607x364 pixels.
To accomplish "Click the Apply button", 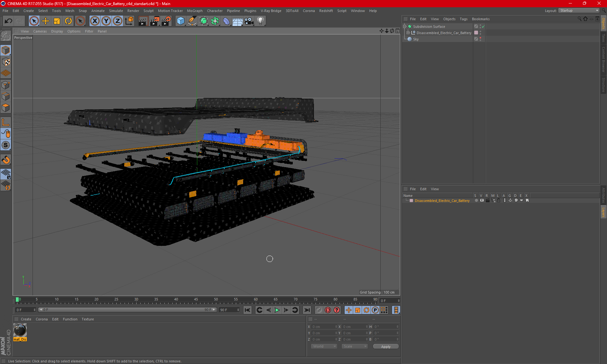I will tap(386, 347).
